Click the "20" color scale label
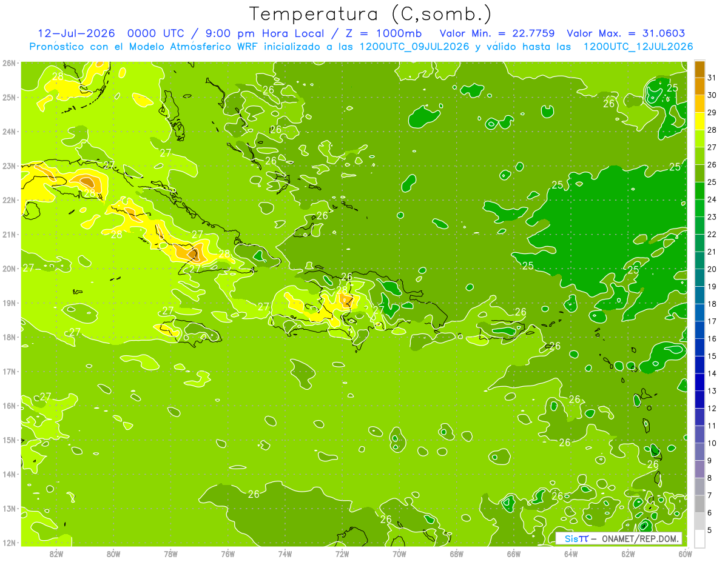The image size is (728, 562). [x=712, y=269]
